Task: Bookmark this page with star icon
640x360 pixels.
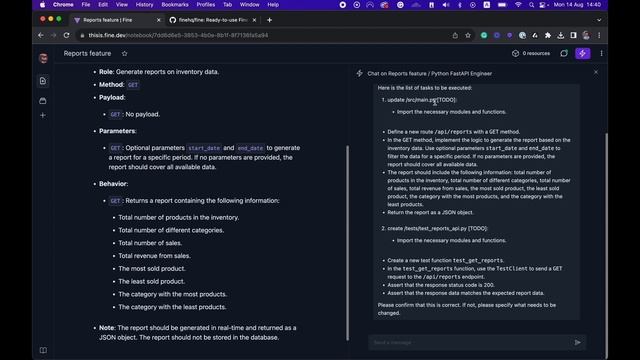Action: 468,36
